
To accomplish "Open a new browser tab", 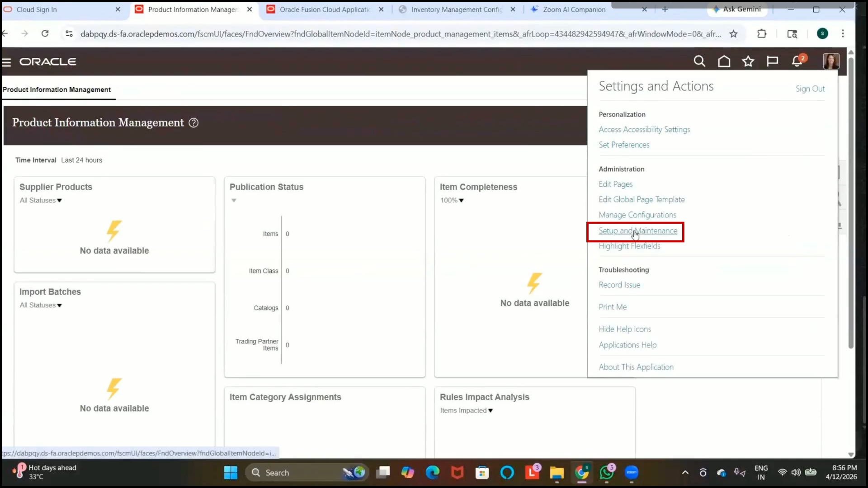I will 665,9.
